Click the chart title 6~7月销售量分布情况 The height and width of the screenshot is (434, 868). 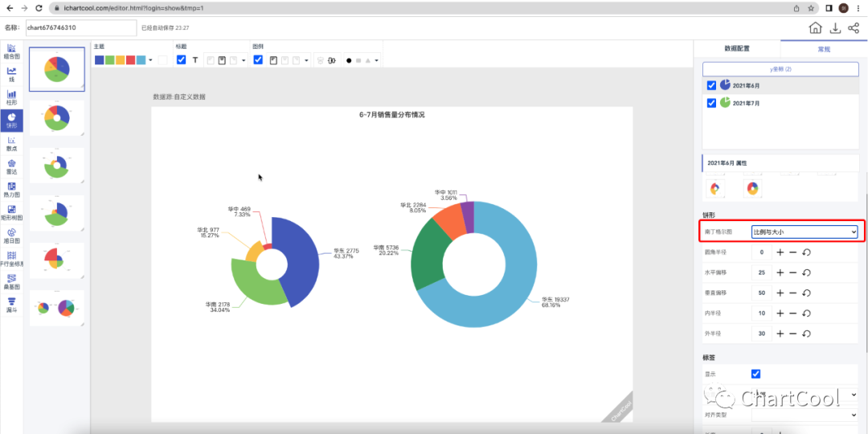click(392, 115)
